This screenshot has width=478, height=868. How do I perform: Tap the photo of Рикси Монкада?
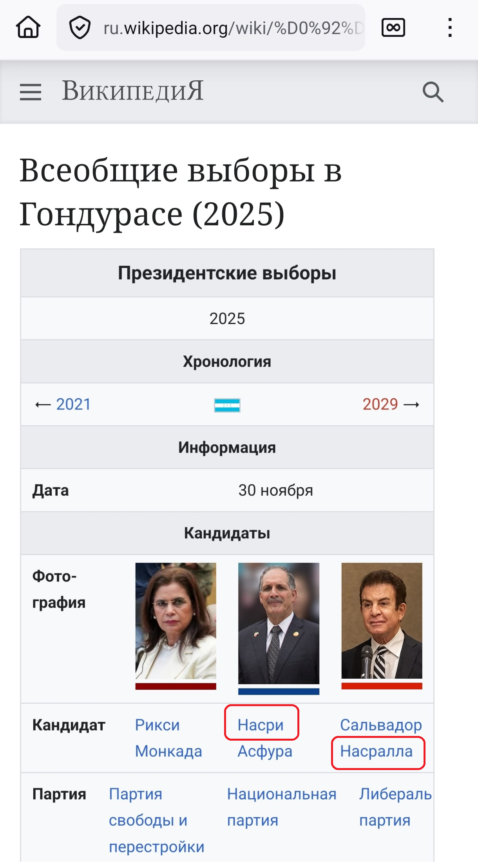(x=176, y=621)
